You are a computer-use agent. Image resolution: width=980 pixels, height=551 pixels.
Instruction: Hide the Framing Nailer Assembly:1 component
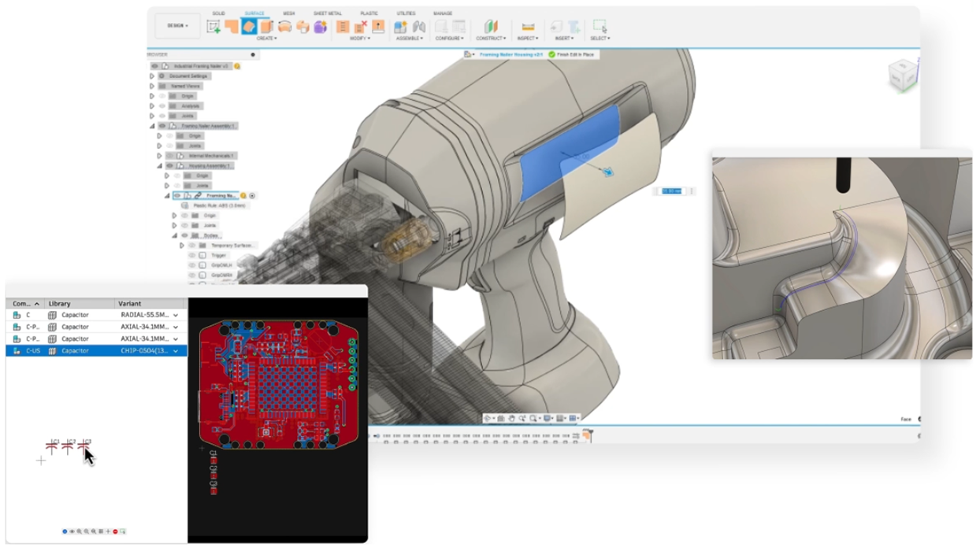click(x=162, y=126)
